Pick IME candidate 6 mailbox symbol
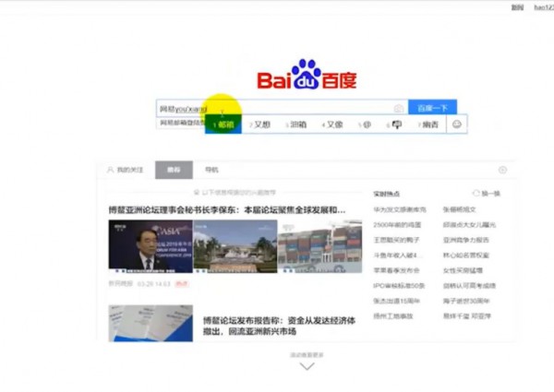Screen dimensions: 554x392 tap(395, 125)
